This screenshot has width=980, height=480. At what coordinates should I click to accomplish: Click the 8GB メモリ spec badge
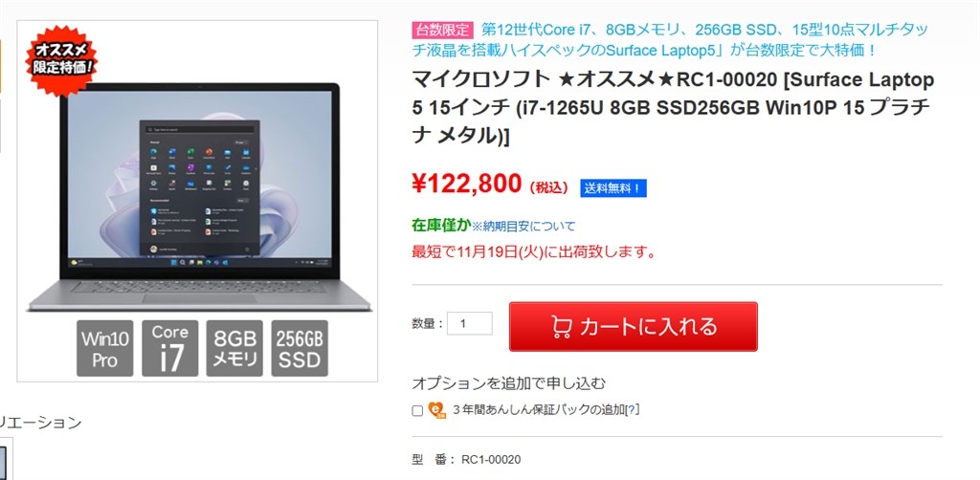234,348
